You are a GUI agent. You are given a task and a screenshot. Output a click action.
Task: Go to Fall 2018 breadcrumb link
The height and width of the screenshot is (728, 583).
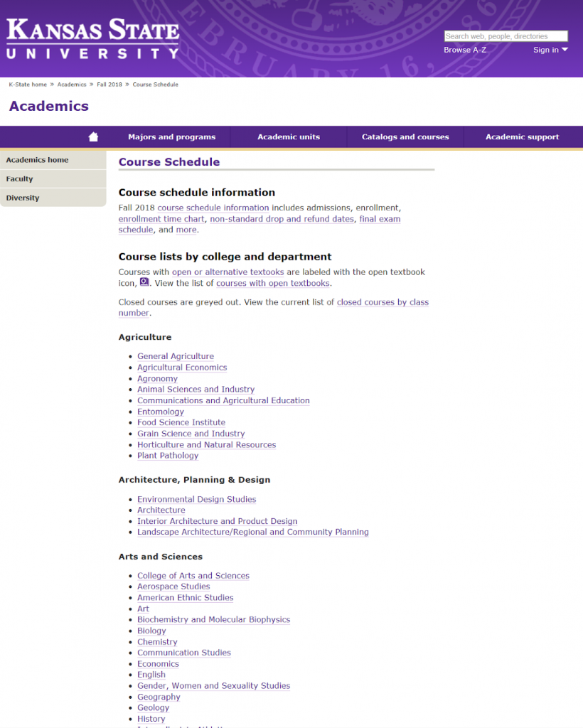[x=109, y=85]
